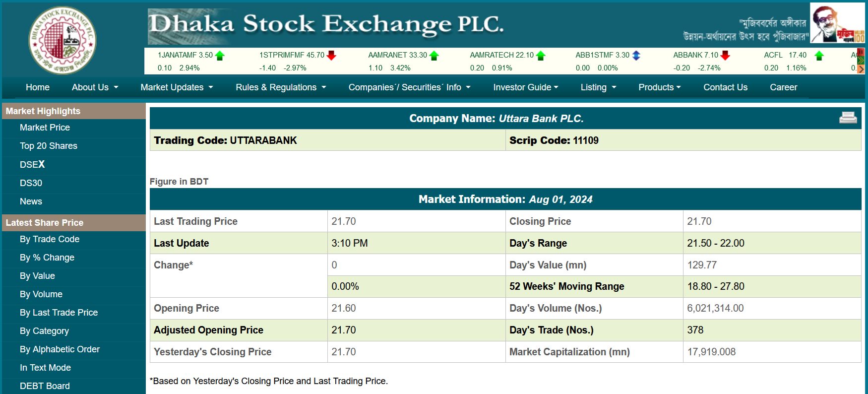Open the DEBT Board sidebar link
This screenshot has width=868, height=394.
(45, 386)
